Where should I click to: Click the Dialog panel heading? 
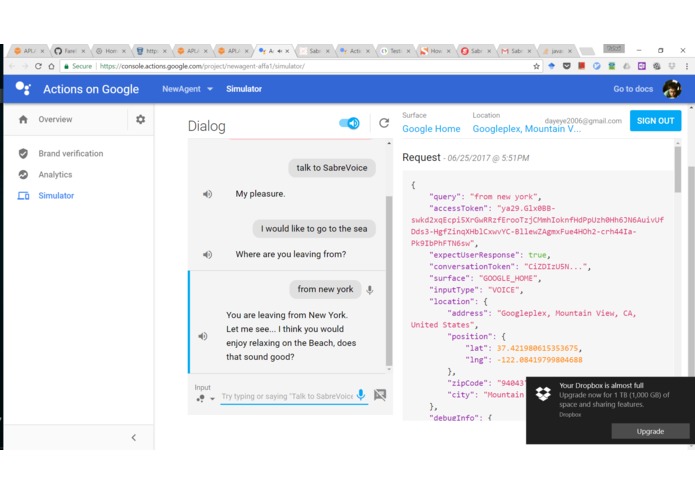tap(207, 126)
